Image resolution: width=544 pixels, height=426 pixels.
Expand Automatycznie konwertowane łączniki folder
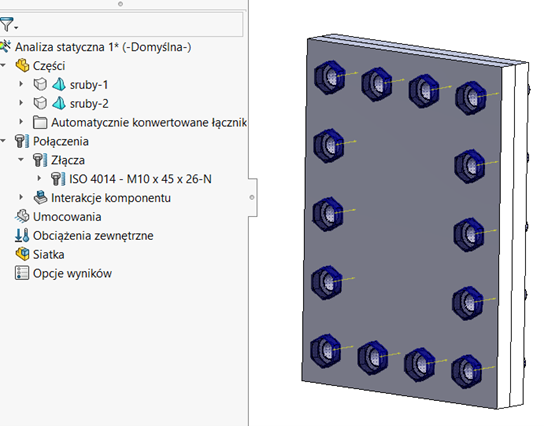21,122
